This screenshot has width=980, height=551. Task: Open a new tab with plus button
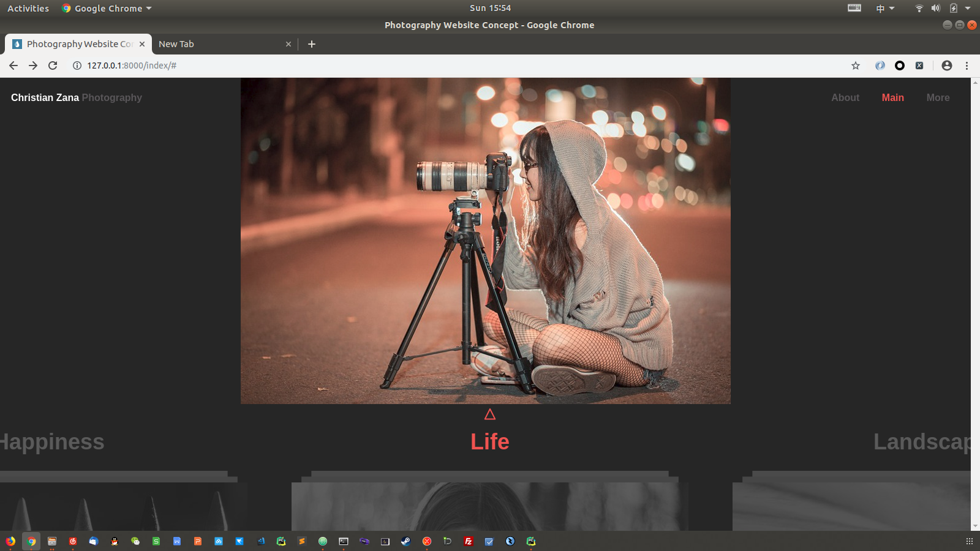pos(312,44)
